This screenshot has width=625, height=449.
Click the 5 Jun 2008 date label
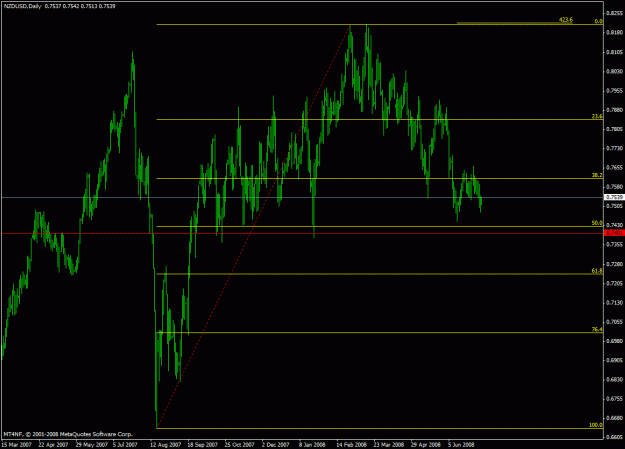point(461,445)
